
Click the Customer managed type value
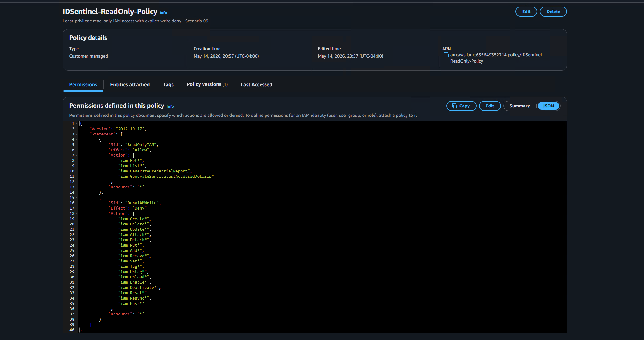(88, 56)
